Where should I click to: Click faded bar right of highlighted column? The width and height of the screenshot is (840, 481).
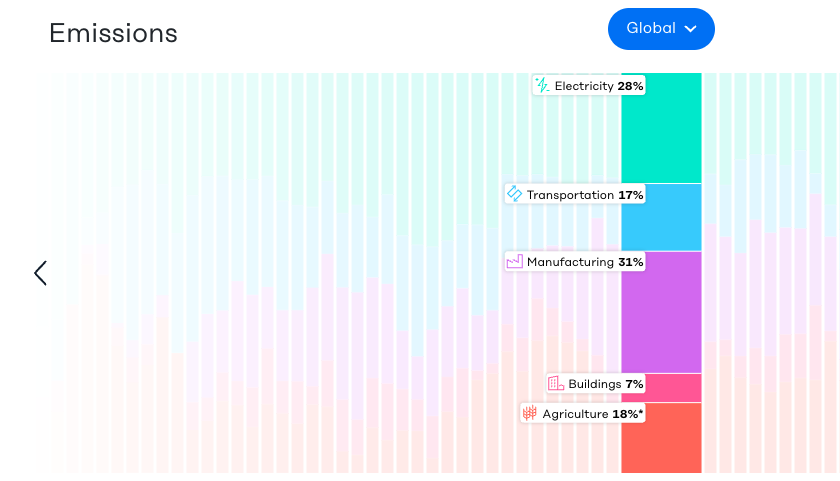point(711,350)
